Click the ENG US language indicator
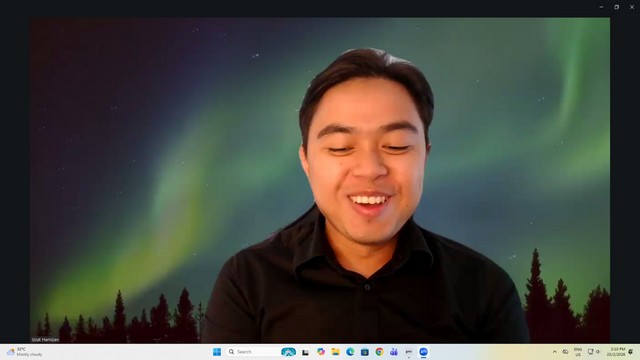The height and width of the screenshot is (360, 640). 578,352
